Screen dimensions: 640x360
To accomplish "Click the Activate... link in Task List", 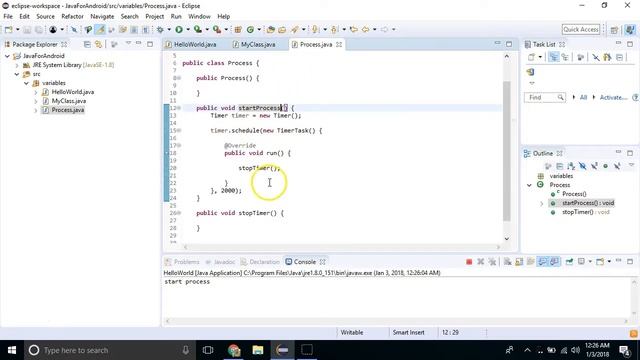I will (x=613, y=98).
